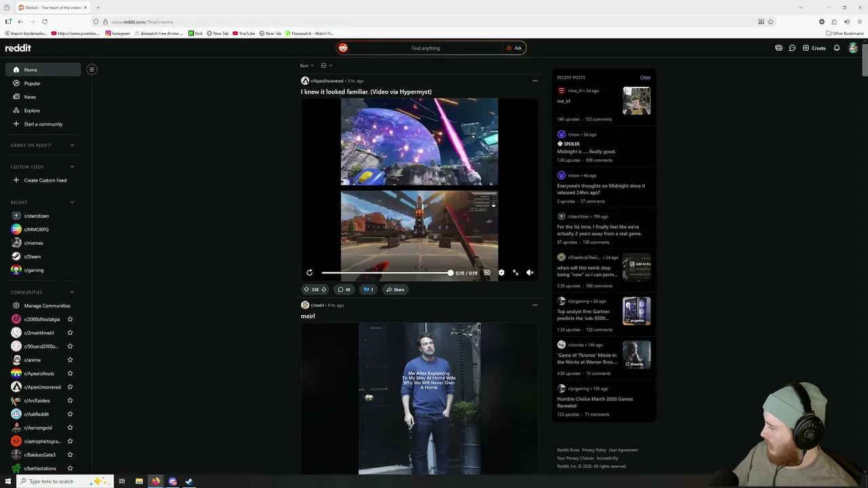Collapse the left navigation with hamburger button
Screen dimensions: 868x488
[92, 69]
